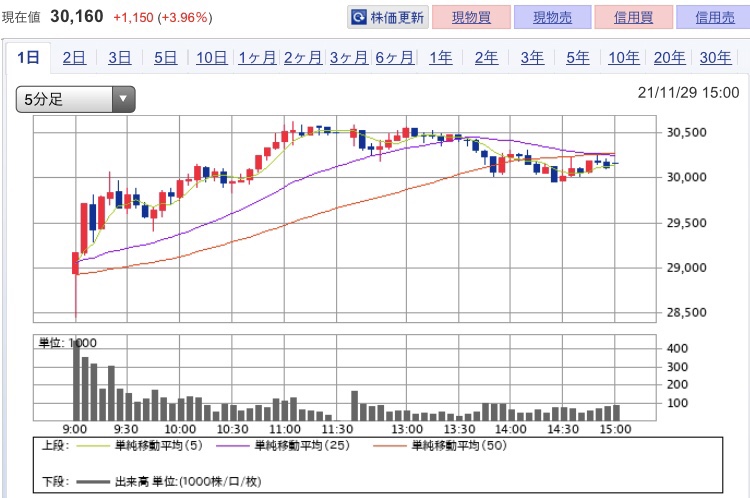The width and height of the screenshot is (750, 498).
Task: Switch to the 1ヶ月 chart tab
Action: coord(257,58)
